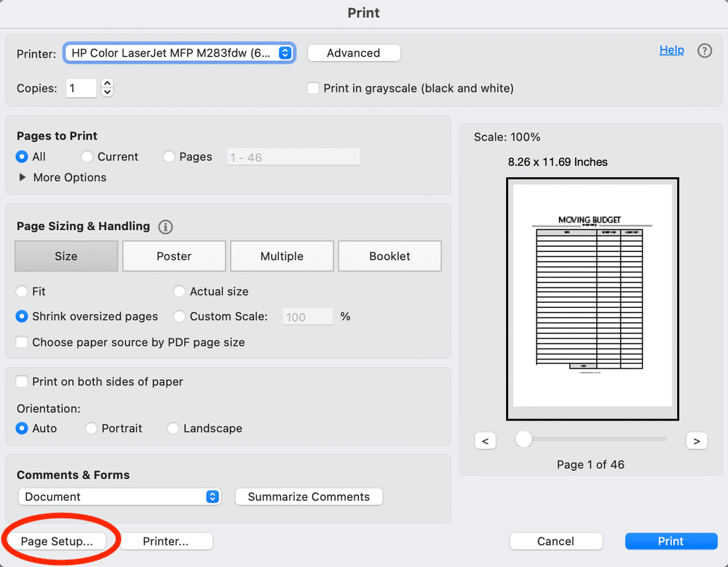
Task: Click the info icon beside Page Sizing & Handling
Action: [x=165, y=226]
